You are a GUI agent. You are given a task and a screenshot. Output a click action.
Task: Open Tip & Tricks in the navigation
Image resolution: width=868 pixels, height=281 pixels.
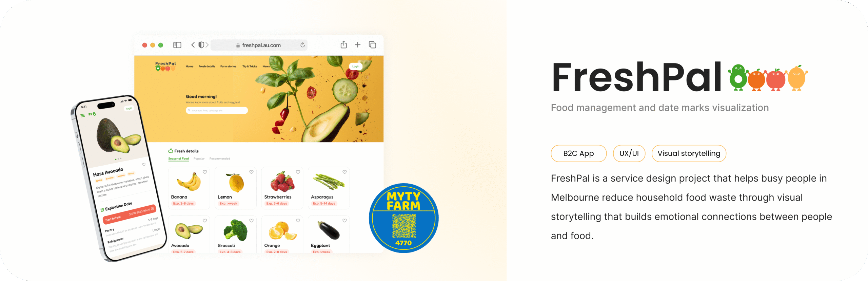pos(250,67)
